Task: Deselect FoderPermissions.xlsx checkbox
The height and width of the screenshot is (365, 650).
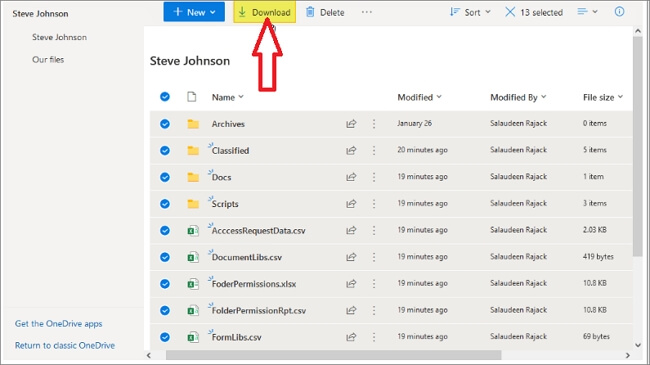Action: pyautogui.click(x=165, y=284)
